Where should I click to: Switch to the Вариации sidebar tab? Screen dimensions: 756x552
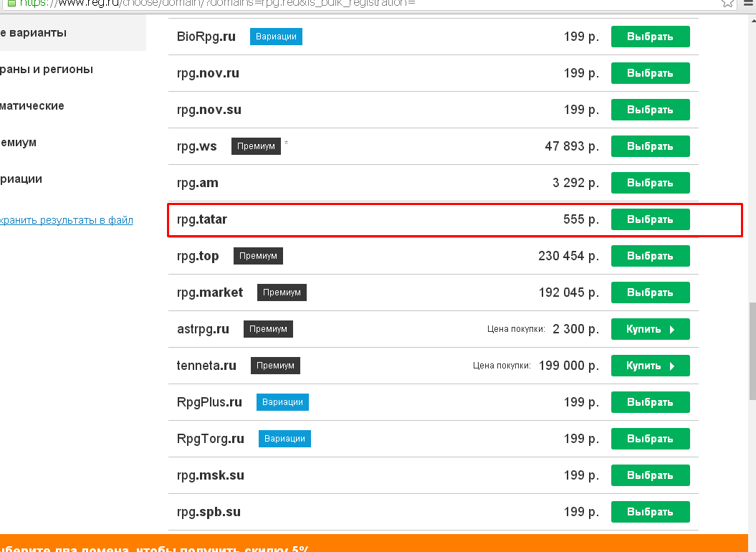click(21, 179)
